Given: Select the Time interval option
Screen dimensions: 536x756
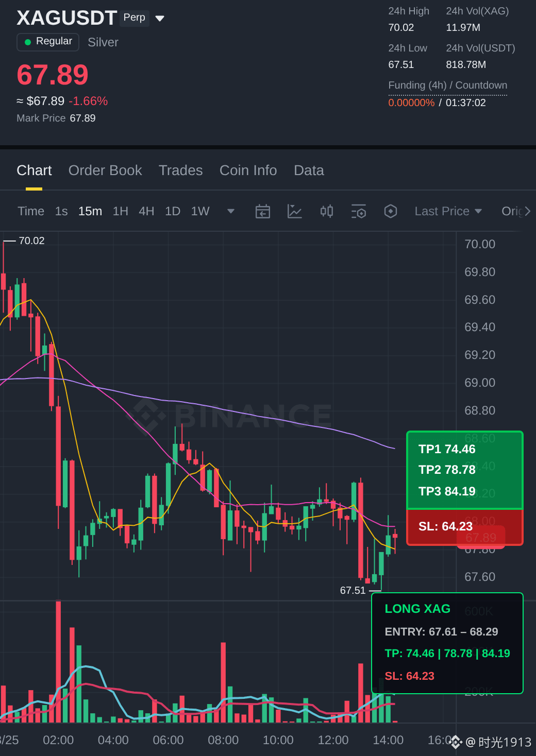Looking at the screenshot, I should click(x=31, y=211).
